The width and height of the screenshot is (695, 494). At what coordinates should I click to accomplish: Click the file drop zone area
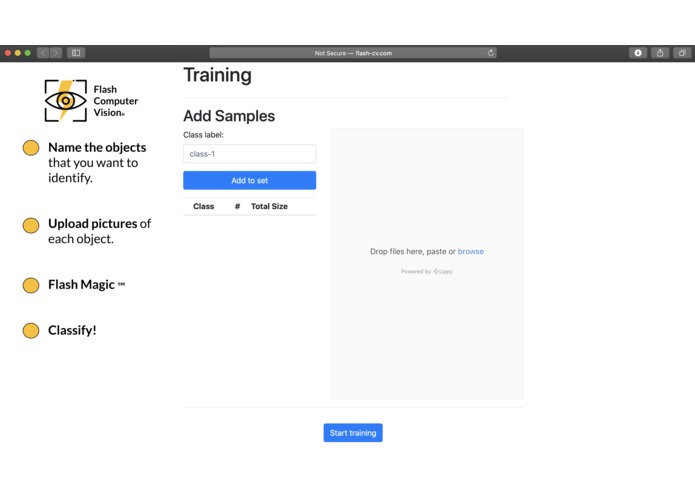[x=427, y=264]
